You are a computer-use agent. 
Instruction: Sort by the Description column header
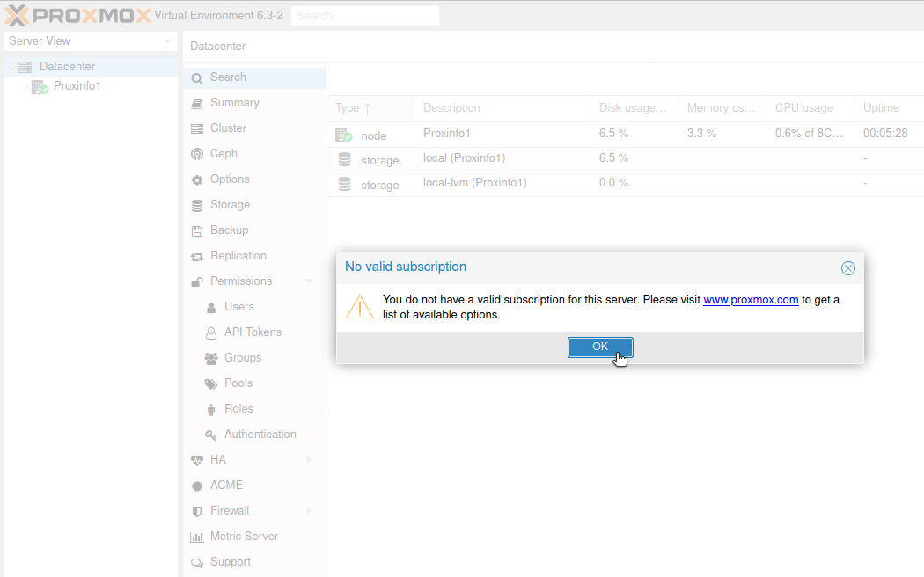[502, 108]
